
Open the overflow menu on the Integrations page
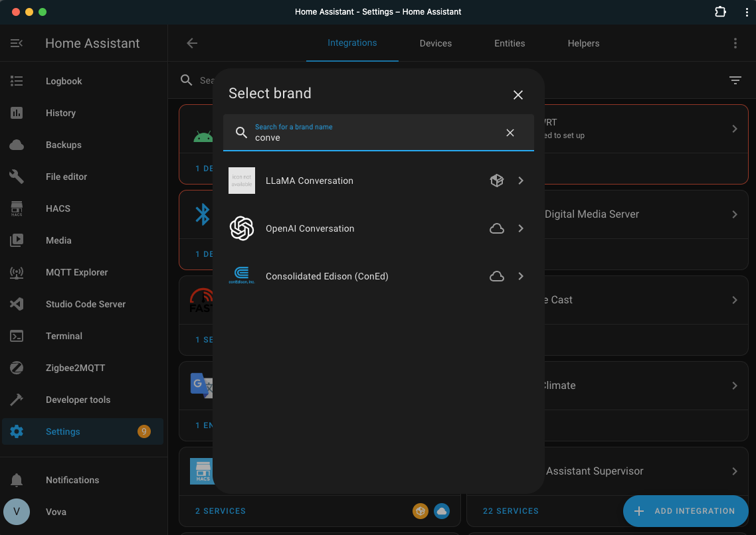click(x=735, y=42)
